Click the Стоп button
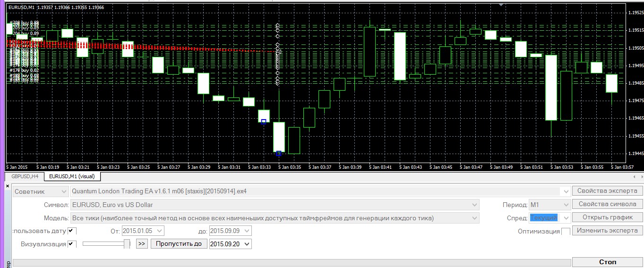This screenshot has height=268, width=644. [x=607, y=261]
